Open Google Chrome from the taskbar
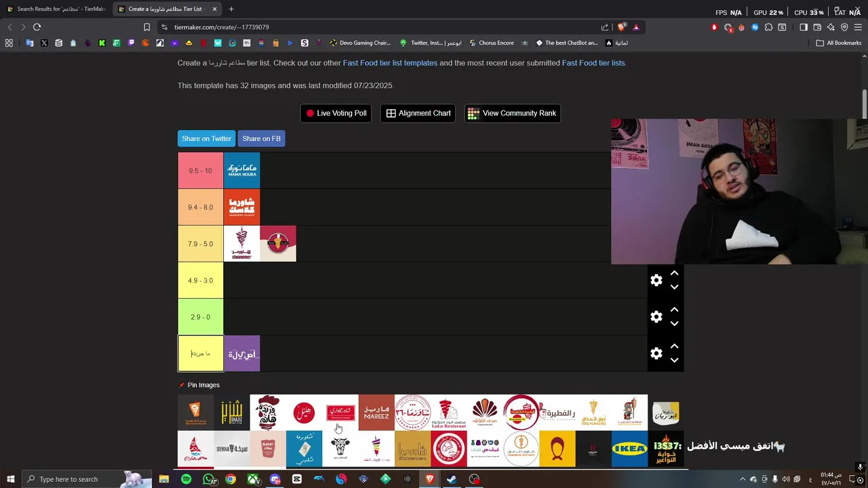The height and width of the screenshot is (488, 868). coord(231,479)
